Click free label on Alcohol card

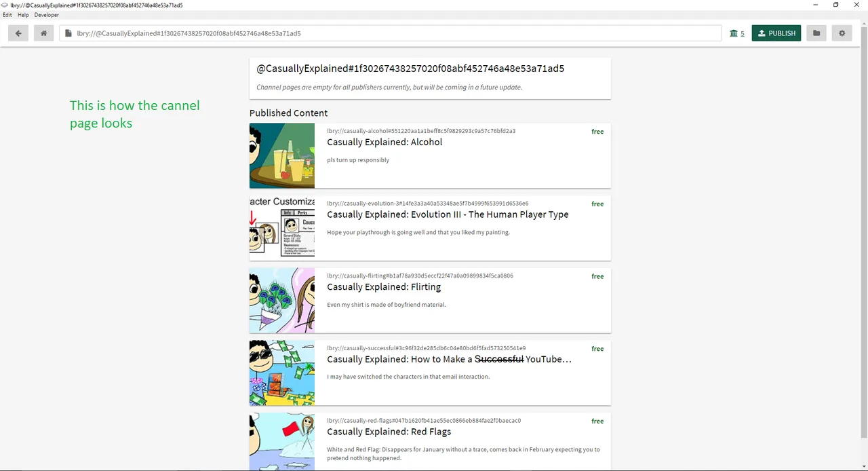[597, 132]
